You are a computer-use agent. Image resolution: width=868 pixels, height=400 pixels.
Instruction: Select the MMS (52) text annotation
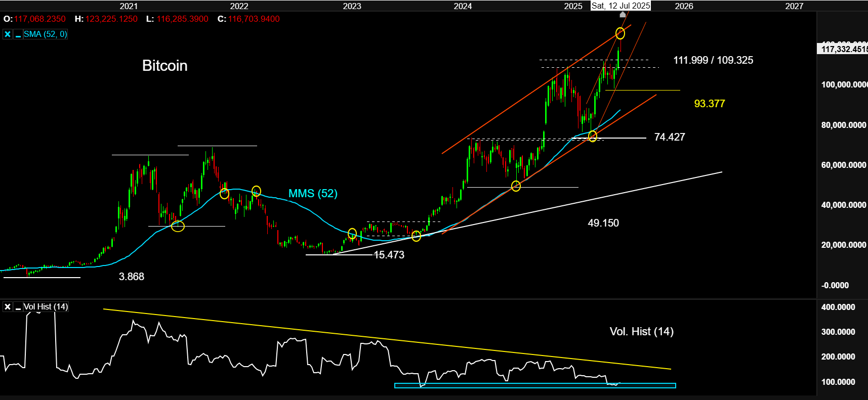(x=313, y=193)
